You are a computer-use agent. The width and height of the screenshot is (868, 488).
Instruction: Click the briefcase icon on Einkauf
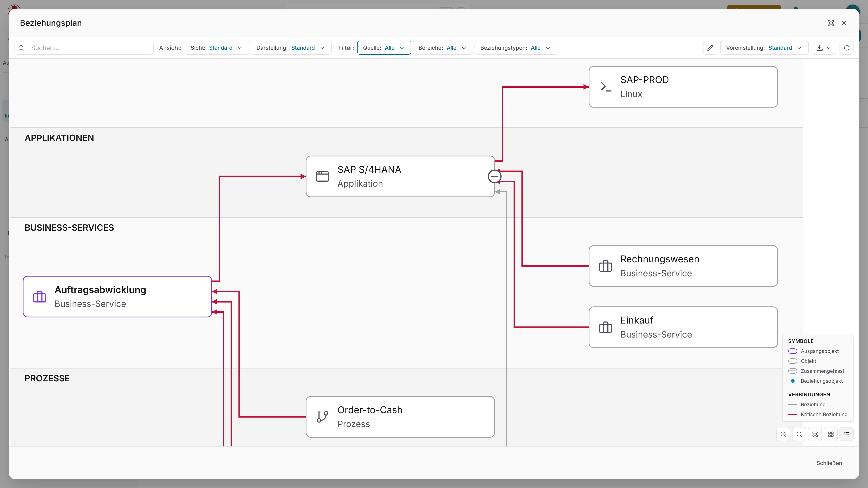606,327
